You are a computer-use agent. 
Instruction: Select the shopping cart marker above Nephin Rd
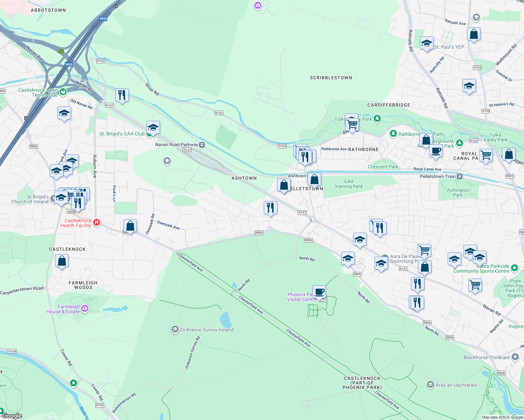(x=475, y=285)
